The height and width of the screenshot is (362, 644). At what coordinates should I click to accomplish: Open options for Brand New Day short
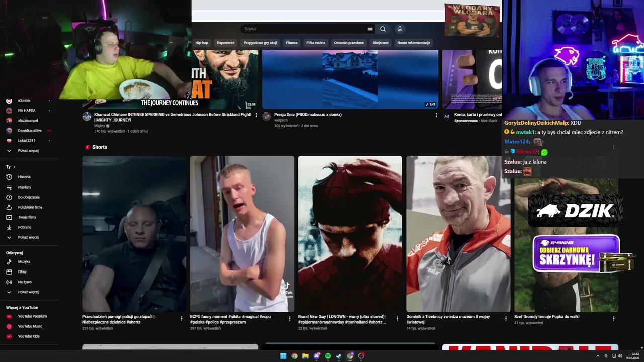click(x=398, y=318)
